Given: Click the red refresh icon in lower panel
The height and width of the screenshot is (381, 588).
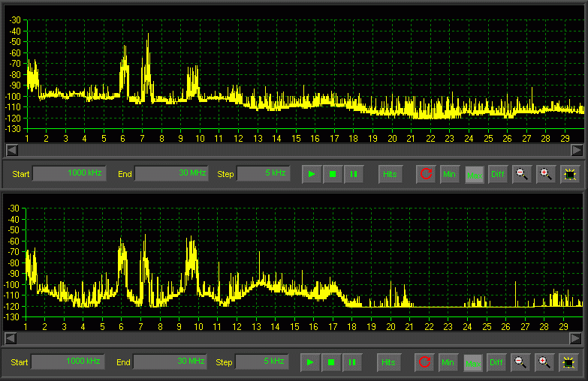Looking at the screenshot, I should coord(425,362).
